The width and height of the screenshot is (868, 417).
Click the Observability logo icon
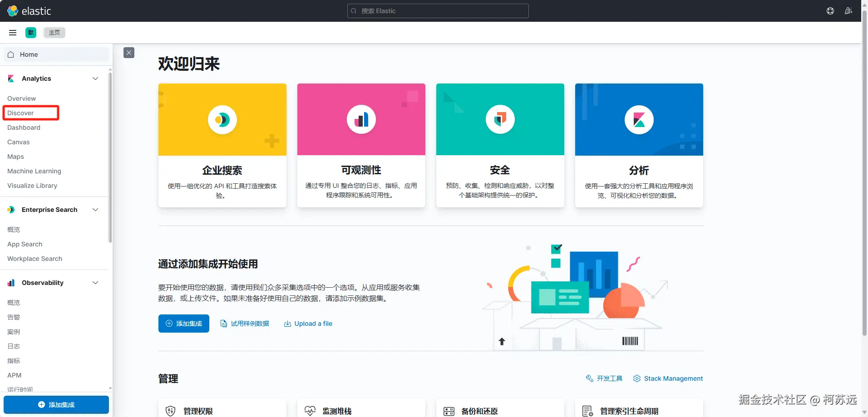[11, 283]
